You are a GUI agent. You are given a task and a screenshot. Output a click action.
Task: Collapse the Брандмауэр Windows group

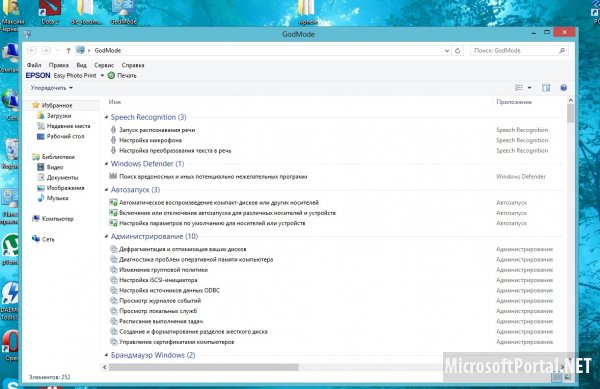pyautogui.click(x=106, y=355)
